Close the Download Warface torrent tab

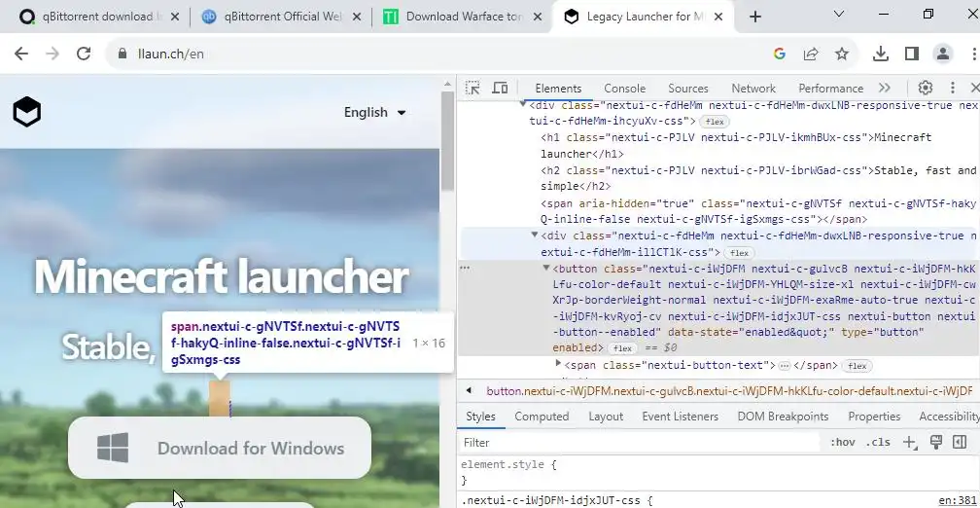[x=537, y=17]
